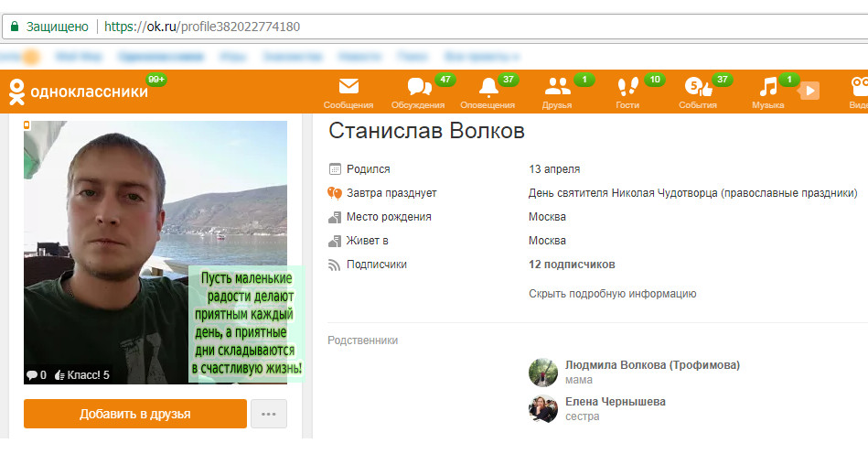Click Москва in Место рождения row

tap(547, 217)
